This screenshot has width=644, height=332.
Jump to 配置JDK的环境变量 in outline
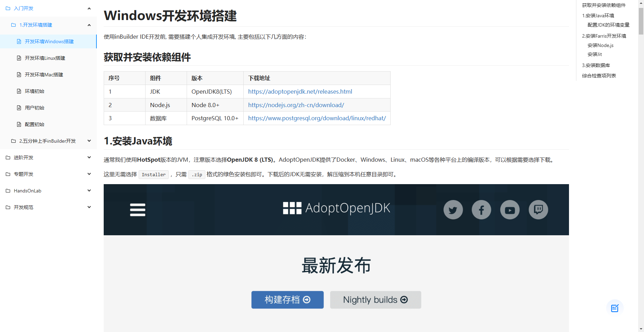point(608,25)
